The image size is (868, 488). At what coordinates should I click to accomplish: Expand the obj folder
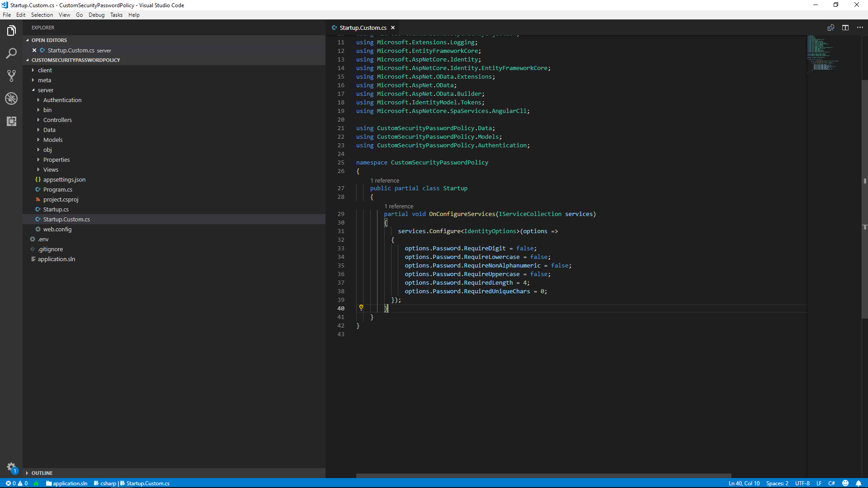point(174,150)
